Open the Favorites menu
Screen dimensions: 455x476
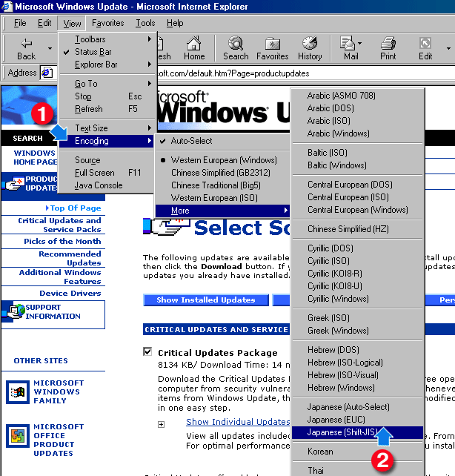pos(108,23)
